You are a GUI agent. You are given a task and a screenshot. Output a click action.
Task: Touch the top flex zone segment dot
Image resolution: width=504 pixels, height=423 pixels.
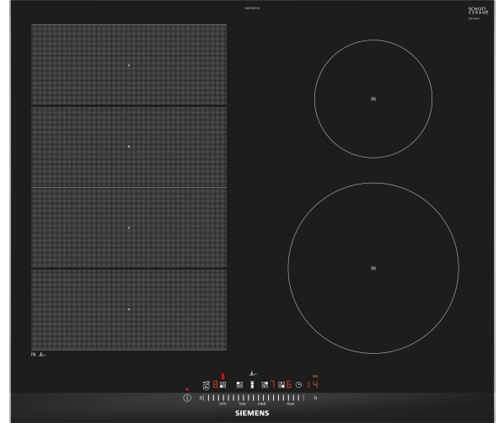pyautogui.click(x=129, y=65)
